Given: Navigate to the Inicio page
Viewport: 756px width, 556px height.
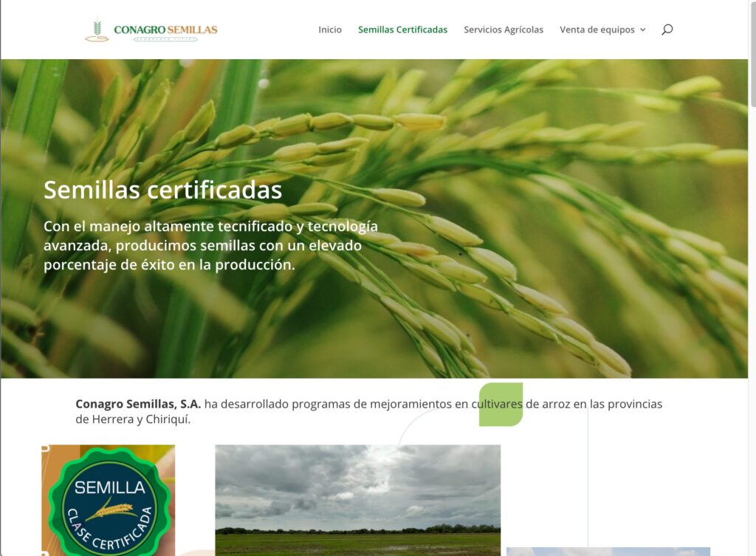Looking at the screenshot, I should tap(329, 30).
